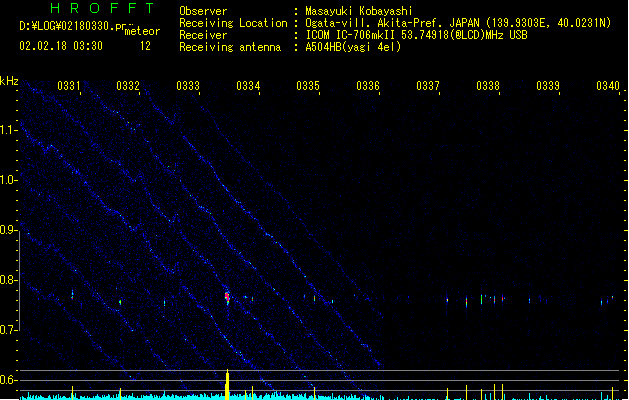
Task: Select the observer name Masayuki Kobayashi
Action: coord(359,11)
